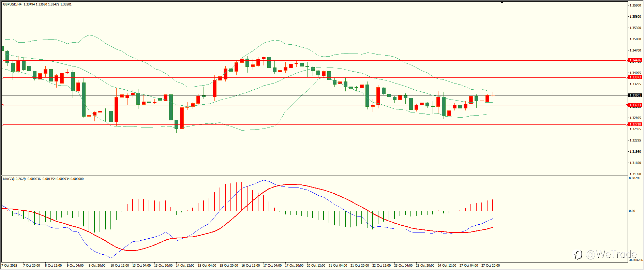Screen dimensions: 644x270
Task: Click the 23 Oct 04:00 time label
Action: coord(403,266)
